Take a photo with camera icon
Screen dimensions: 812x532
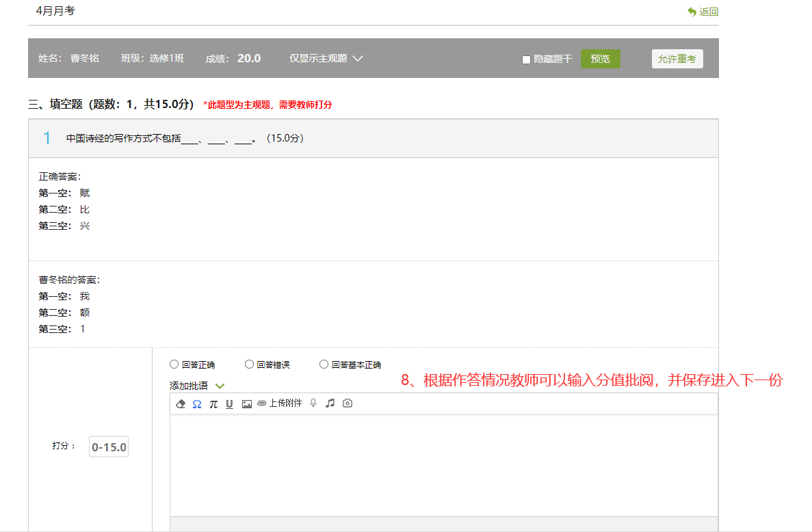tap(348, 403)
